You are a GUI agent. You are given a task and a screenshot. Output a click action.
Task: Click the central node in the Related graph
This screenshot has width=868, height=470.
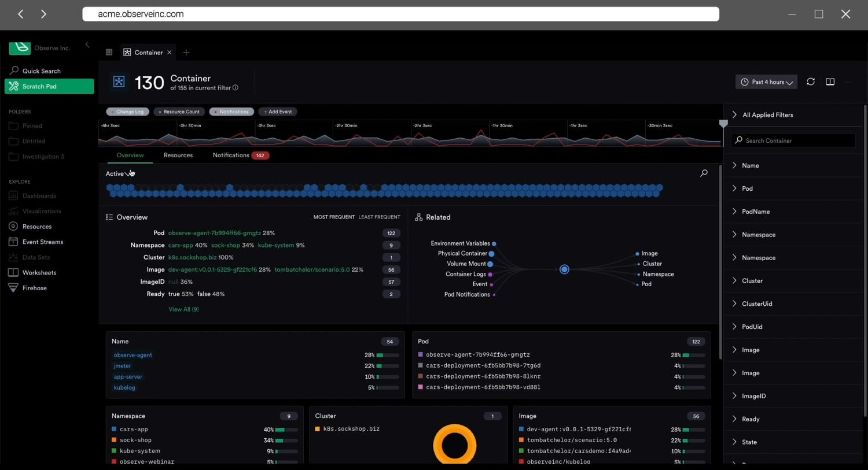tap(564, 269)
